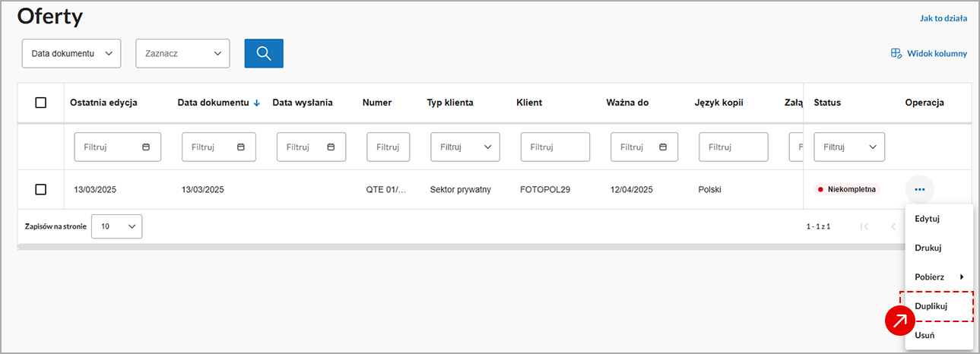The width and height of the screenshot is (980, 354).
Task: Open the Widok kolumny column view icon
Action: (x=896, y=54)
